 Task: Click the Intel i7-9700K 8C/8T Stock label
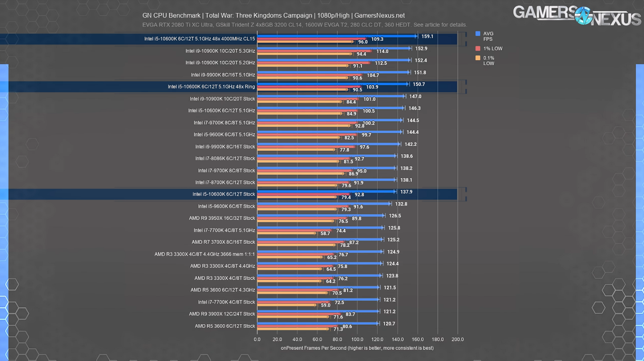[x=226, y=171]
